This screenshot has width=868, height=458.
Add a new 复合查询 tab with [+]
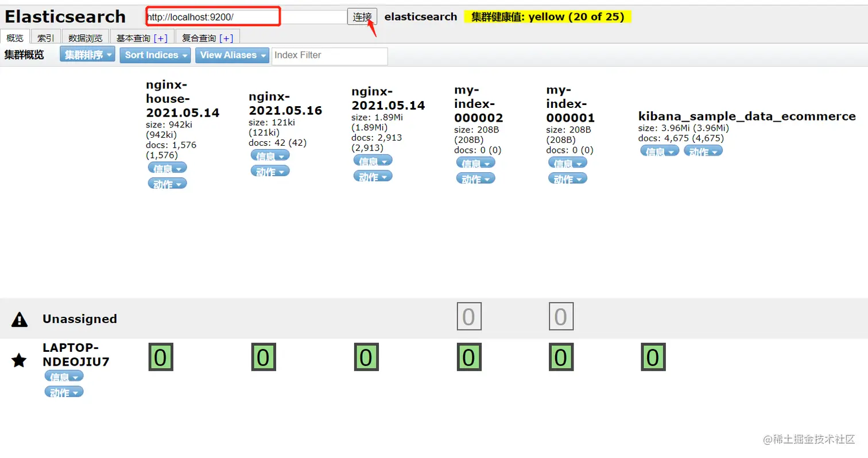[x=226, y=38]
